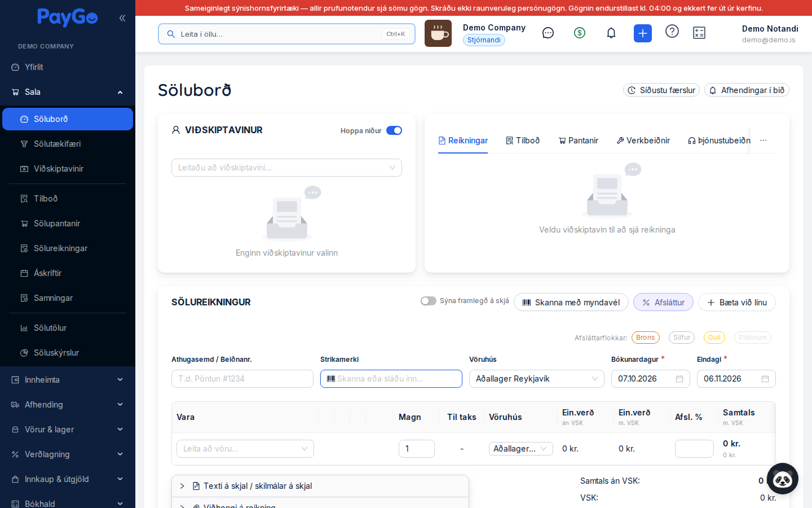Open the panda chat assistant bubble
812x508 pixels.
point(783,479)
